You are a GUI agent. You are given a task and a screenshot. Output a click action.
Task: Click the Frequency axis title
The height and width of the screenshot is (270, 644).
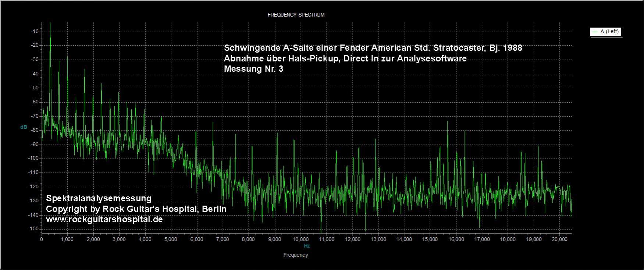pyautogui.click(x=296, y=255)
